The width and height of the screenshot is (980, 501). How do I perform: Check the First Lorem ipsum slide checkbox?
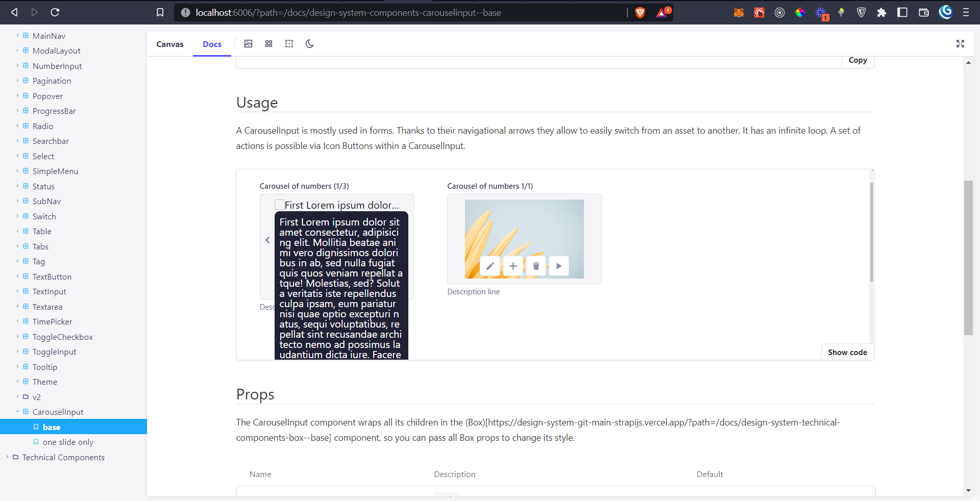point(279,204)
